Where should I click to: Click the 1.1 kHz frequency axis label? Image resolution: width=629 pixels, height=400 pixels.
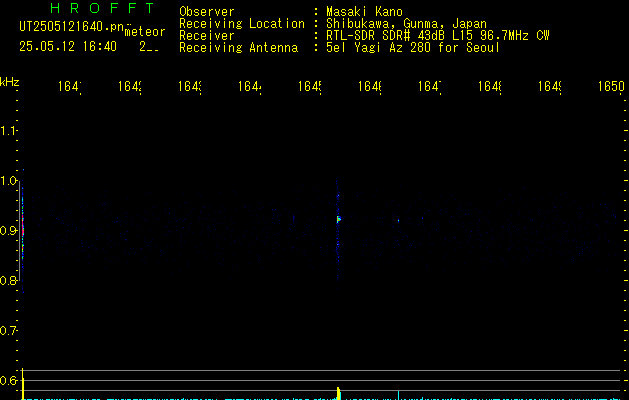coord(8,131)
